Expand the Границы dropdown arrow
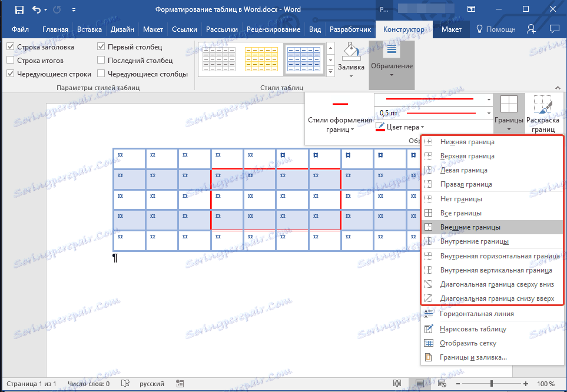Image resolution: width=567 pixels, height=392 pixels. point(509,129)
